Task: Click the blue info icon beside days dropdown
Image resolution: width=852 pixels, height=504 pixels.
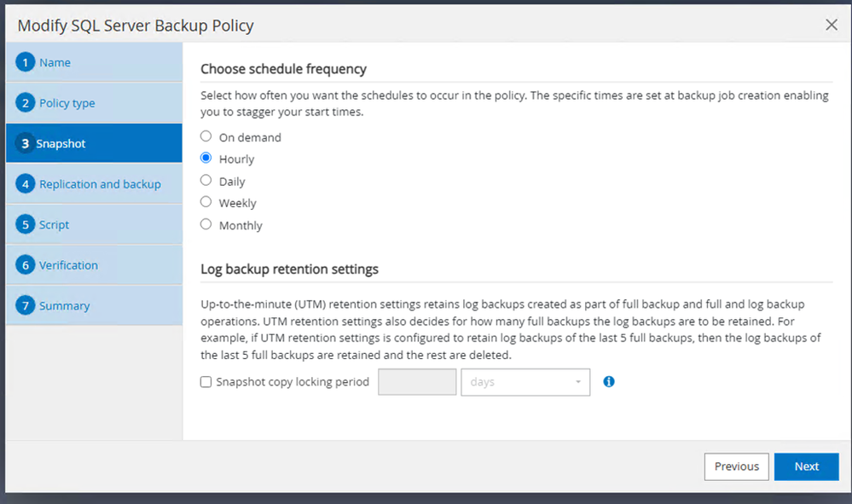Action: 609,382
